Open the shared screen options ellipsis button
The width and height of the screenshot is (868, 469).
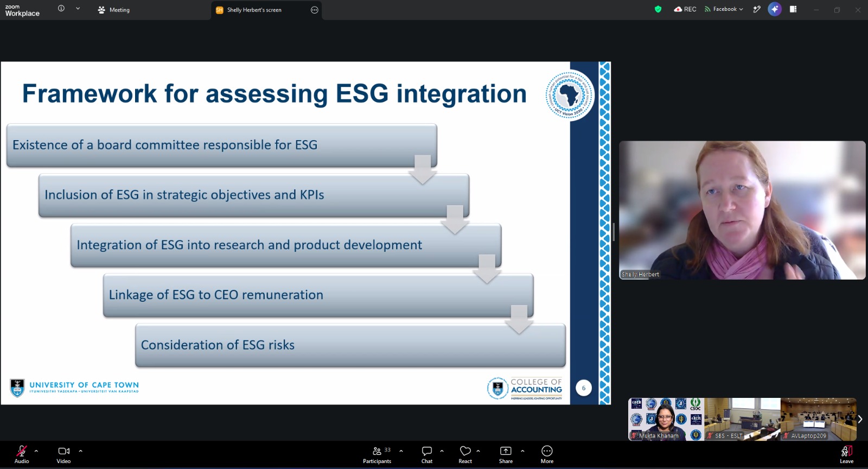(x=315, y=10)
